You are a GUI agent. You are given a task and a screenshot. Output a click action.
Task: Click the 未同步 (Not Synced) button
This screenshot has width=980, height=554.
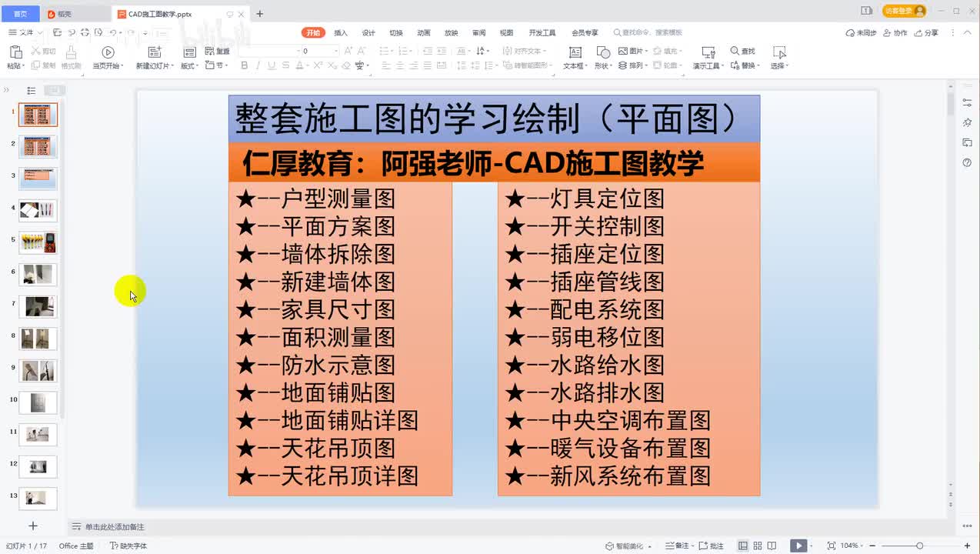[x=861, y=33]
